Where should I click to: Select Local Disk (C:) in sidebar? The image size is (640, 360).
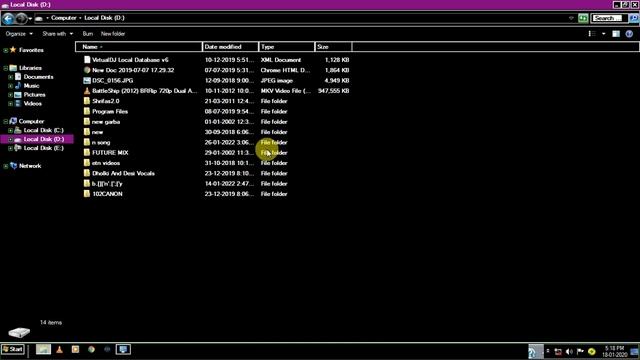[43, 130]
